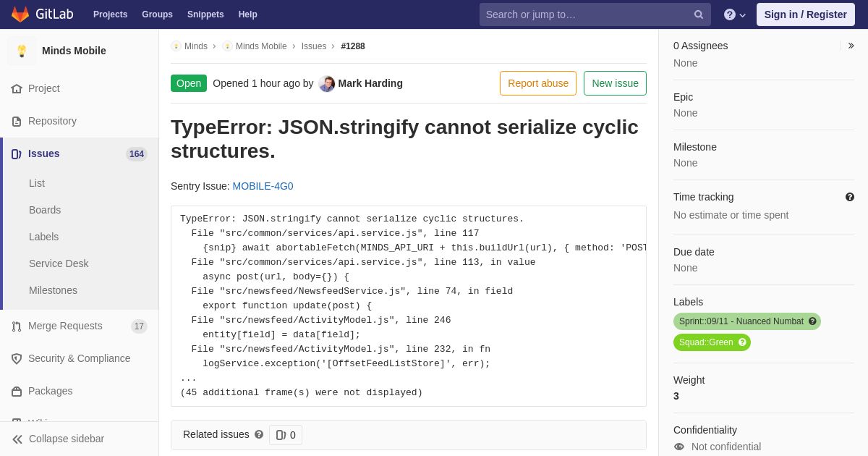
Task: Select Boards under Issues in sidebar
Action: tap(45, 210)
